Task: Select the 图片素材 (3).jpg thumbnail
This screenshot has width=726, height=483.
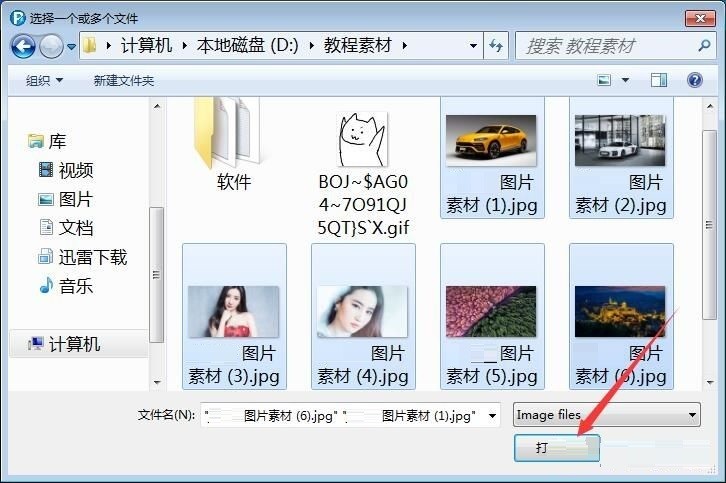Action: [233, 312]
